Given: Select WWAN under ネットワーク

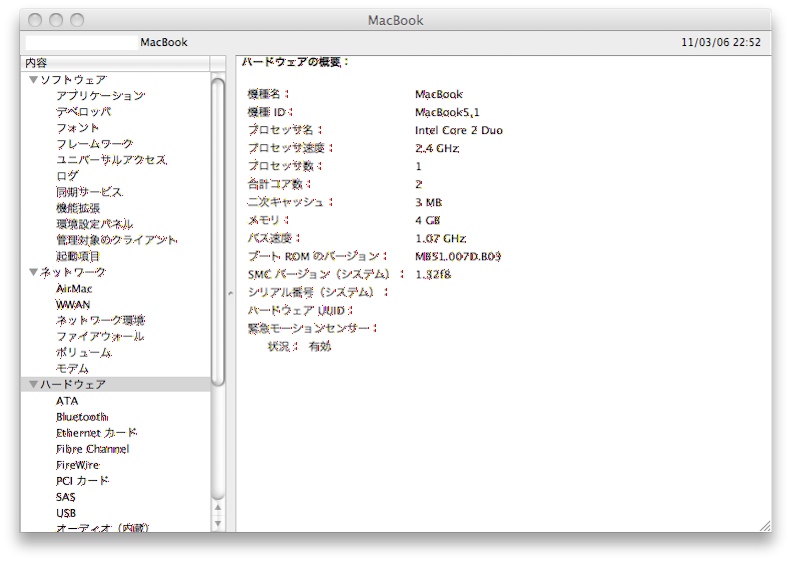Looking at the screenshot, I should pyautogui.click(x=73, y=305).
